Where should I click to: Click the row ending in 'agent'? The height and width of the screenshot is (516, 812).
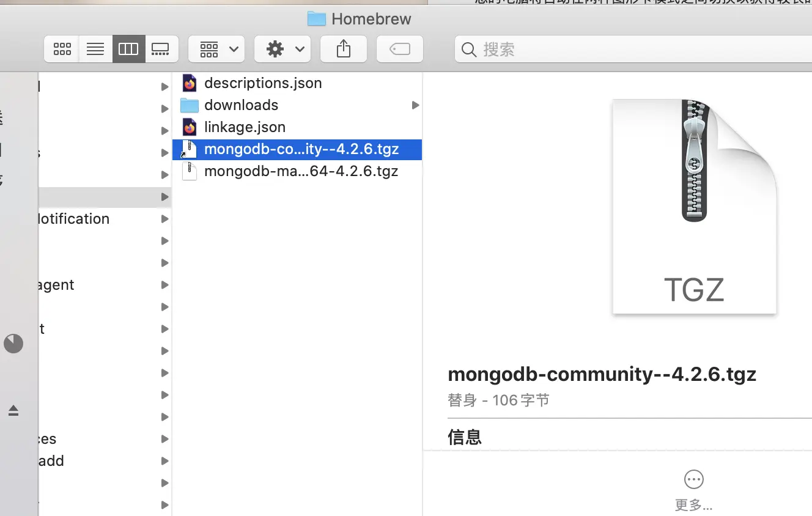coord(105,285)
